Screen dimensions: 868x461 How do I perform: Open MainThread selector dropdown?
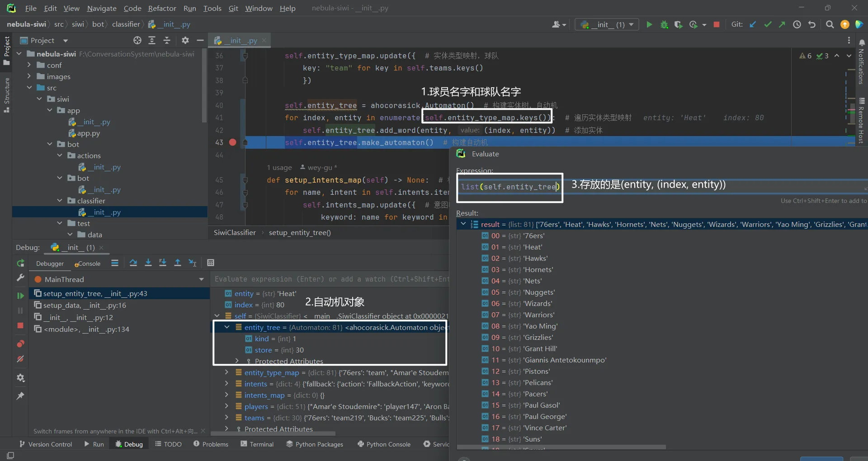click(201, 279)
